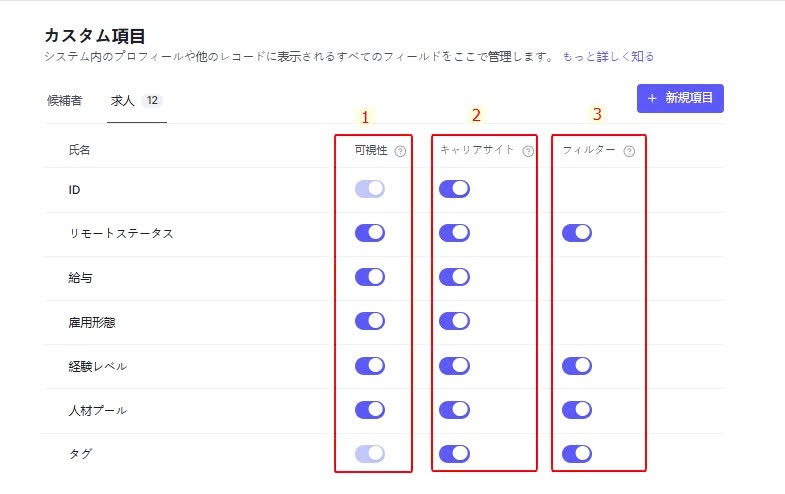
Task: Turn off 可視性 for 雇用形態
Action: tap(370, 321)
